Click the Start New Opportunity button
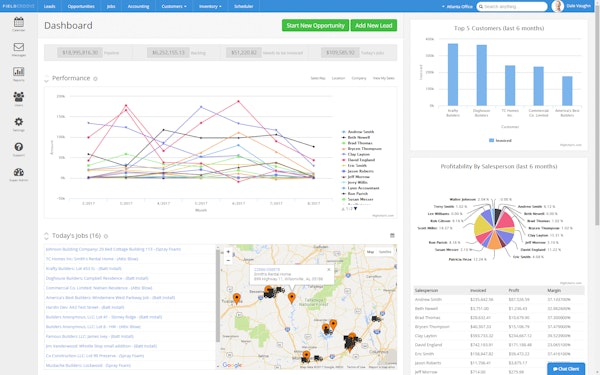600x375 pixels. pos(315,25)
